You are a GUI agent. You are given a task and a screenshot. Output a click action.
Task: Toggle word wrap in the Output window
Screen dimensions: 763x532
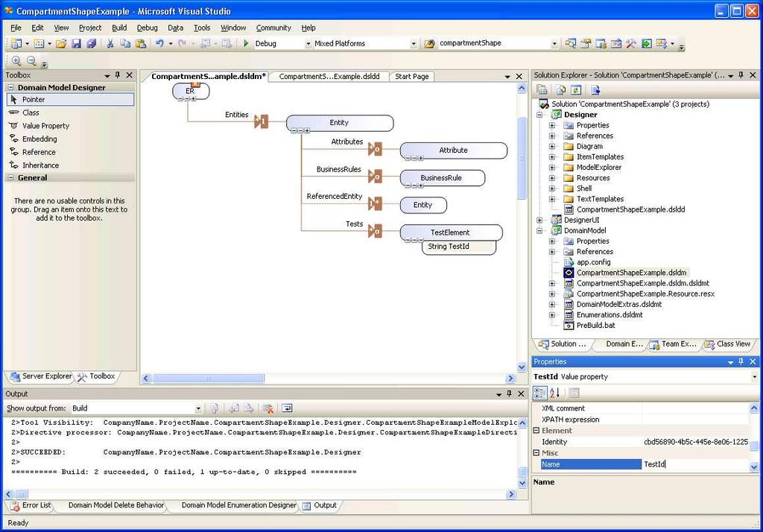tap(287, 408)
